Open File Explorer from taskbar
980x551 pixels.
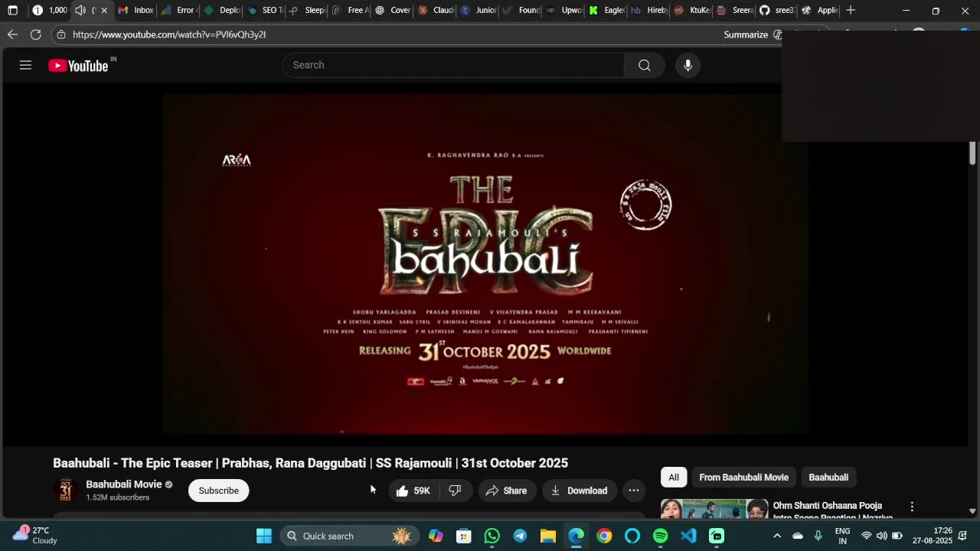pos(548,536)
